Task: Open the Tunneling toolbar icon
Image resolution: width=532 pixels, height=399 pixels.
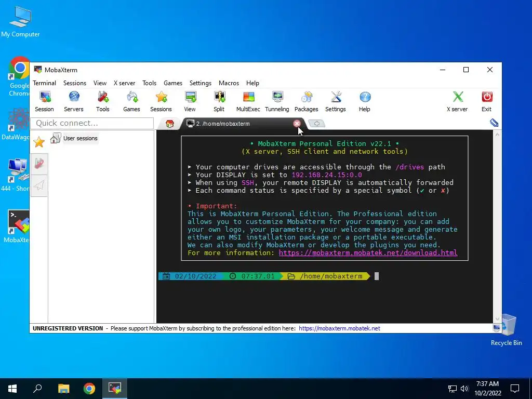Action: pyautogui.click(x=277, y=101)
